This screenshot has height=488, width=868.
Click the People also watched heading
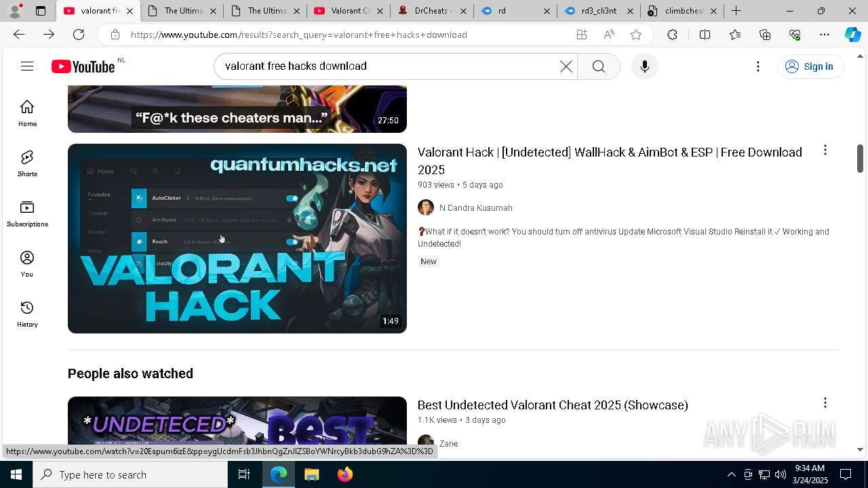130,373
